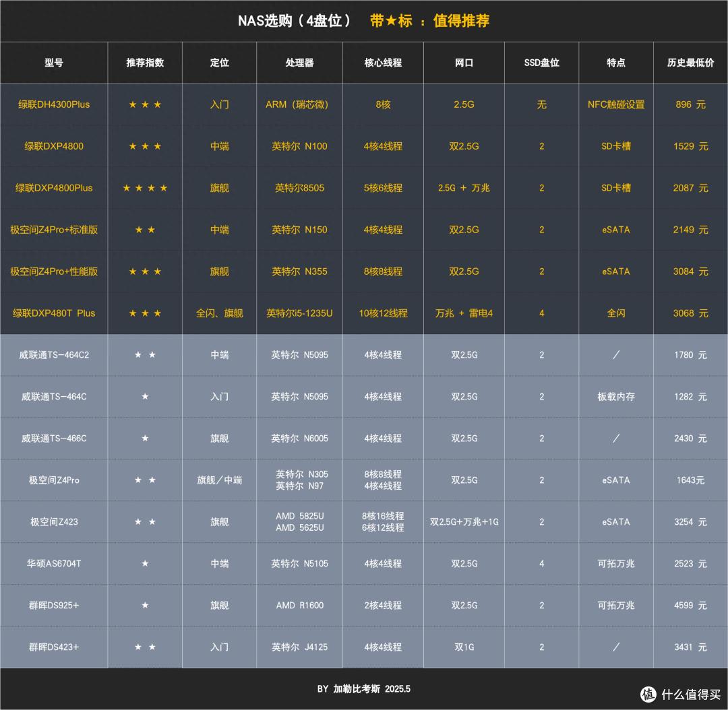The height and width of the screenshot is (710, 728).
Task: Click the 英特尔i5-1235U processor cell
Action: click(299, 313)
